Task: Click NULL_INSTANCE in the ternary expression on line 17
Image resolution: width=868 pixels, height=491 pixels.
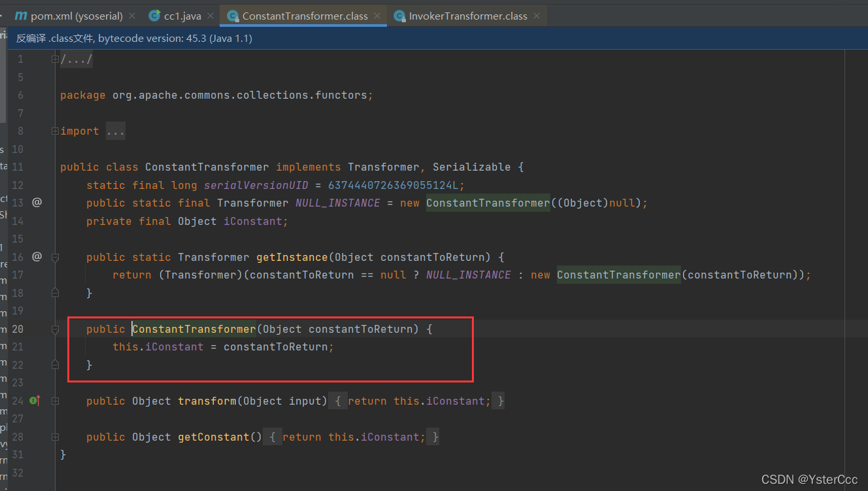Action: pyautogui.click(x=469, y=275)
